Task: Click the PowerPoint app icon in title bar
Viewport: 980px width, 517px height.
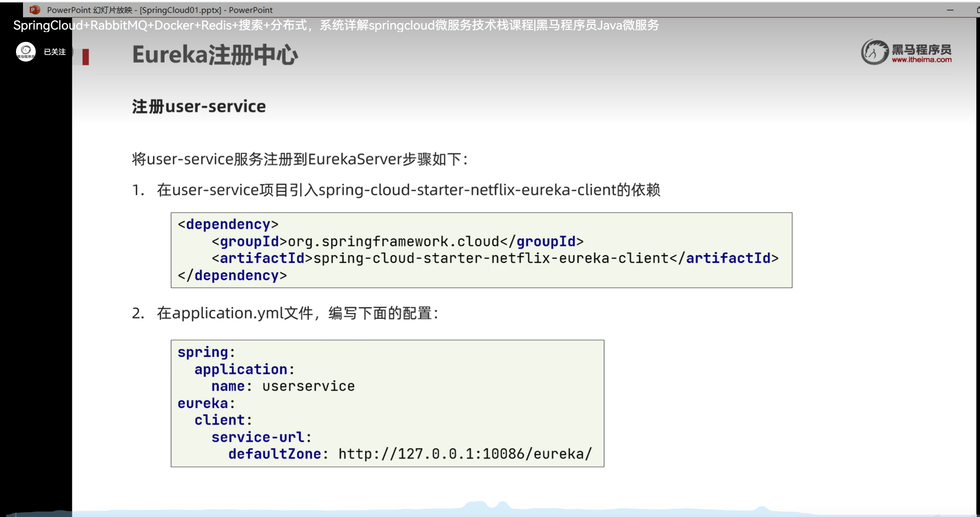Action: (35, 9)
